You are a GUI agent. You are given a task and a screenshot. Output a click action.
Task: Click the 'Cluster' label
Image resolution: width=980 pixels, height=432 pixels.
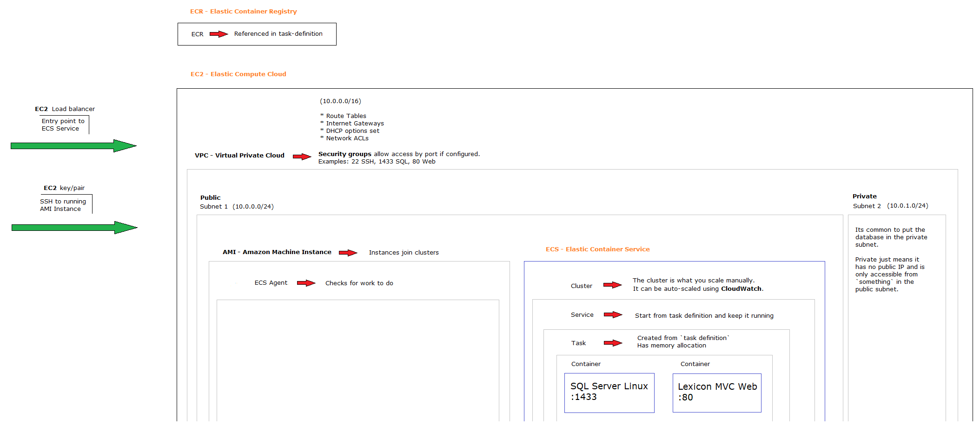pyautogui.click(x=581, y=286)
